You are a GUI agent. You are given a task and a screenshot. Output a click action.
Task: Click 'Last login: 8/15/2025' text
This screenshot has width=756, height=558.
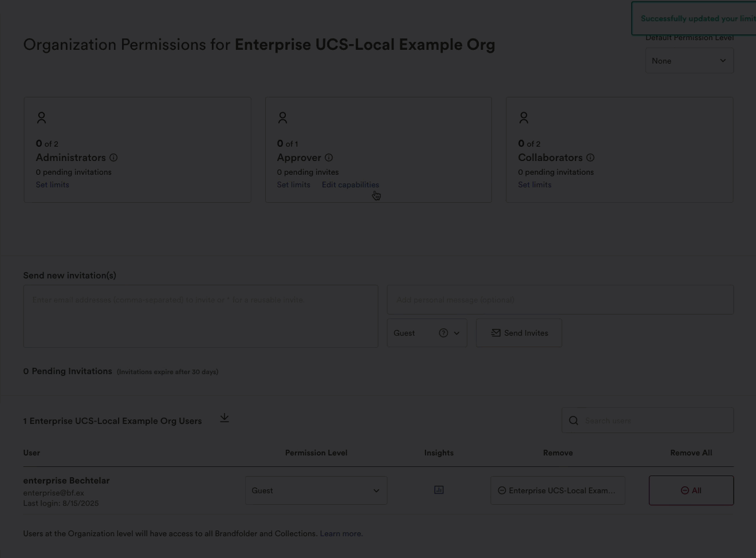coord(61,503)
